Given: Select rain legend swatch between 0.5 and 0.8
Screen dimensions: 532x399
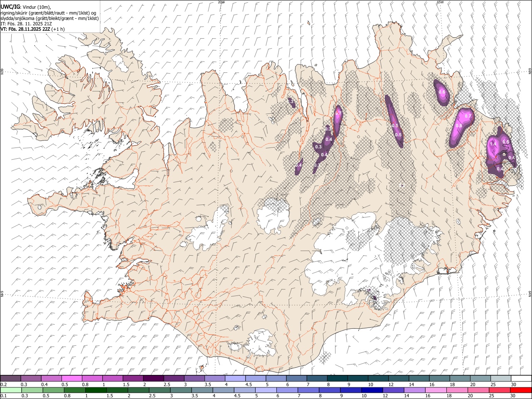Looking at the screenshot, I should click(53, 390).
